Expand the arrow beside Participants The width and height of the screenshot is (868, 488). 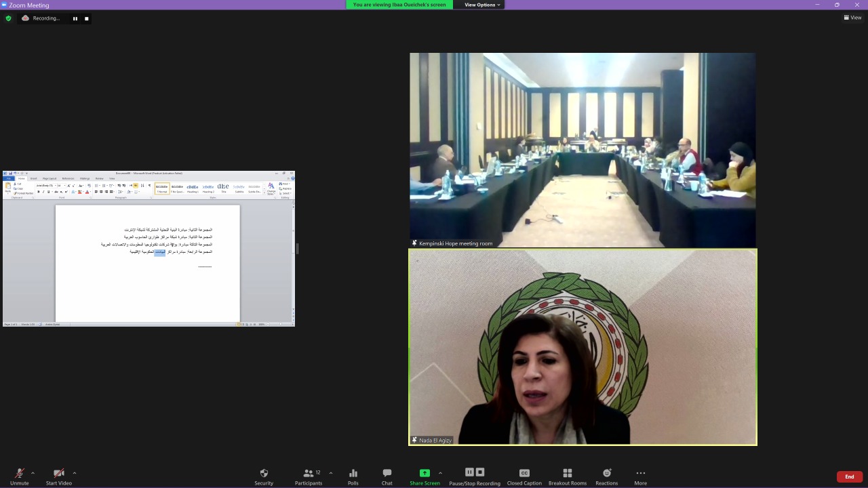click(331, 473)
